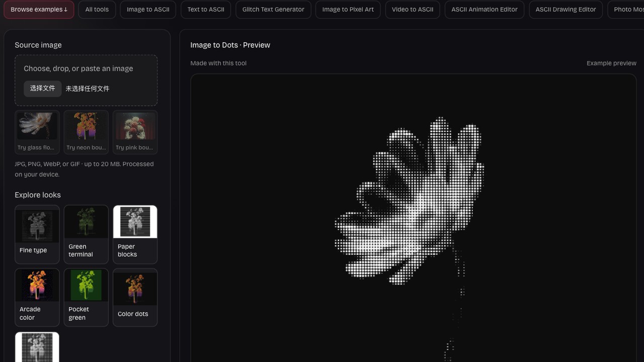Apply the Color dots look

pyautogui.click(x=135, y=298)
